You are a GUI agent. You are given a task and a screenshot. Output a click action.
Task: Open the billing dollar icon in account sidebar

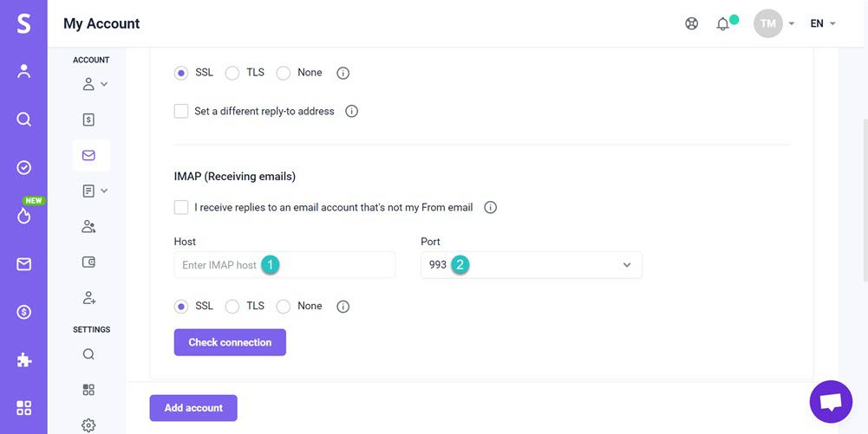coord(88,120)
